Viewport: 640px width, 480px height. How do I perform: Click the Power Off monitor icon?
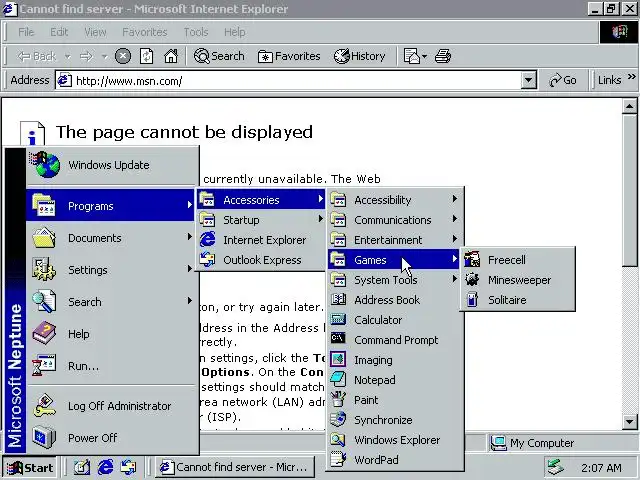pos(44,437)
